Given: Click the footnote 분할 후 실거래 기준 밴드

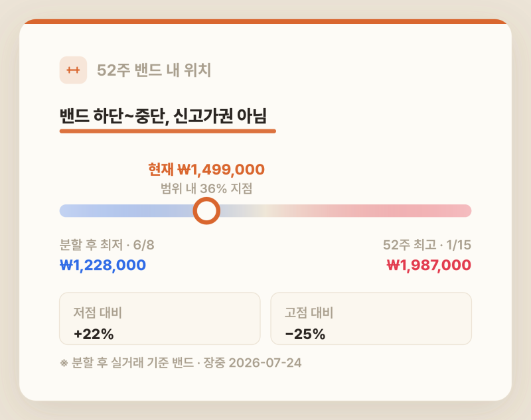Looking at the screenshot, I should tap(132, 363).
